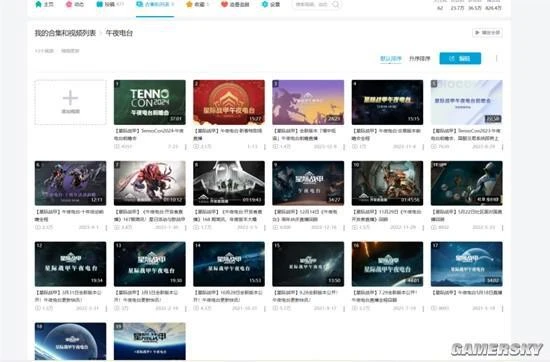Click the Play All button at upper right

(x=487, y=33)
